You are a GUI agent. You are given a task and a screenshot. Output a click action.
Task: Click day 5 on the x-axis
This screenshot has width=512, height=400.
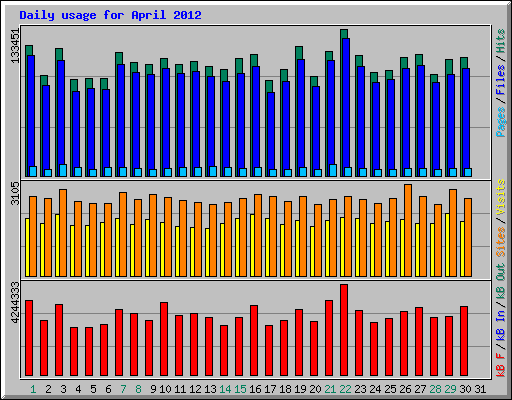[x=93, y=389]
